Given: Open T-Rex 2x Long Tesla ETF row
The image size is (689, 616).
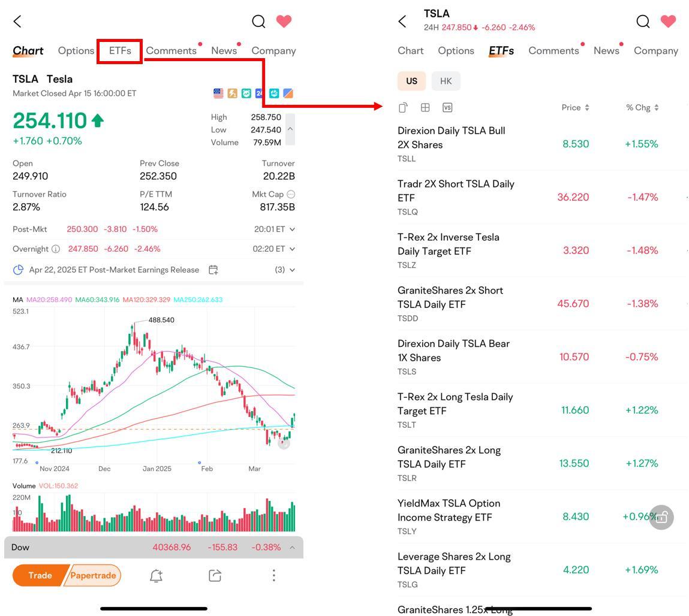Looking at the screenshot, I should pyautogui.click(x=542, y=410).
